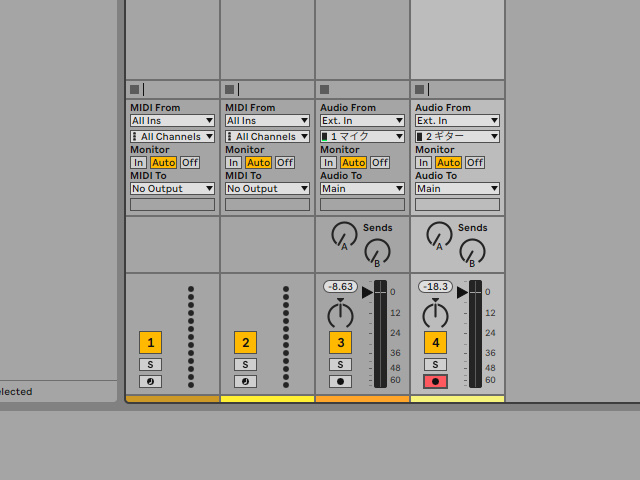This screenshot has height=480, width=640.
Task: Expand the '2 ギター' input channel dropdown
Action: [457, 136]
